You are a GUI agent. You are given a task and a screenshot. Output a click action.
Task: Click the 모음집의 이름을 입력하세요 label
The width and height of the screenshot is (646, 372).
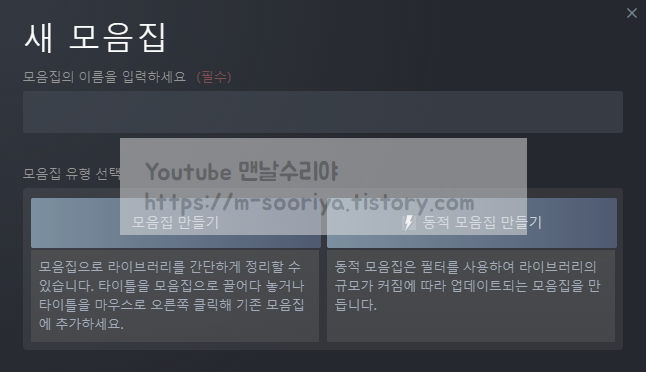click(105, 77)
